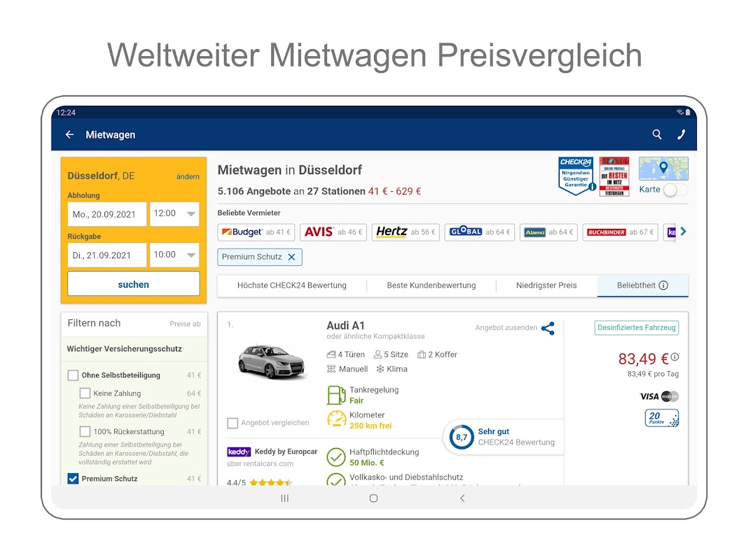Open Android recent apps button
The image size is (748, 560).
(285, 498)
